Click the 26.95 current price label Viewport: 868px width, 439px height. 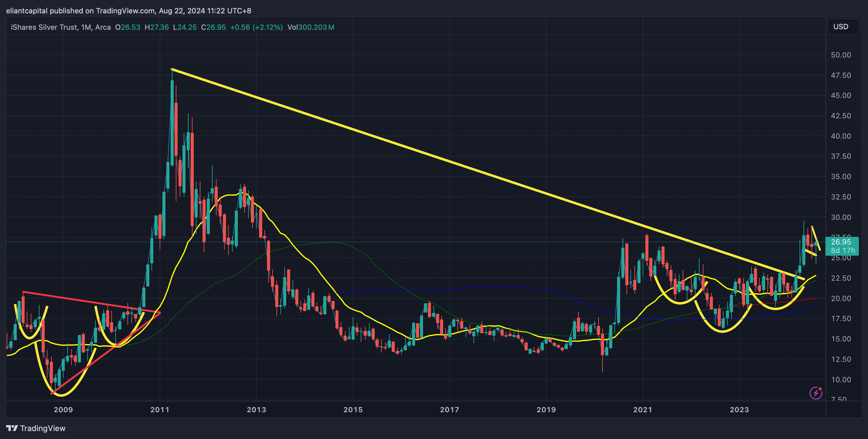841,242
